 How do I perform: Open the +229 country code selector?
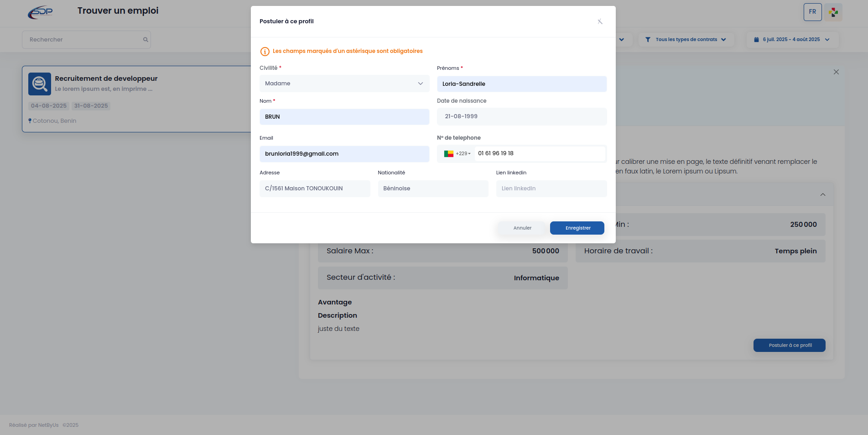[457, 154]
